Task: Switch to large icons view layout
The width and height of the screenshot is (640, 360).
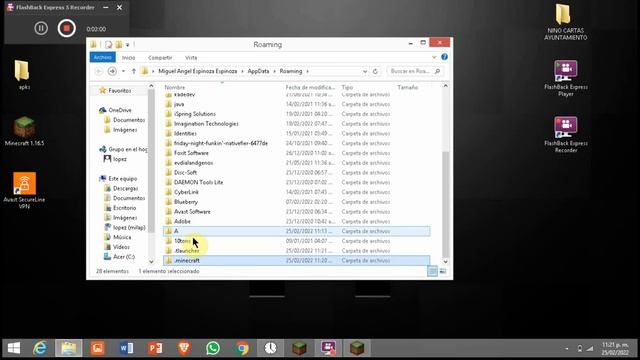Action: click(x=443, y=271)
